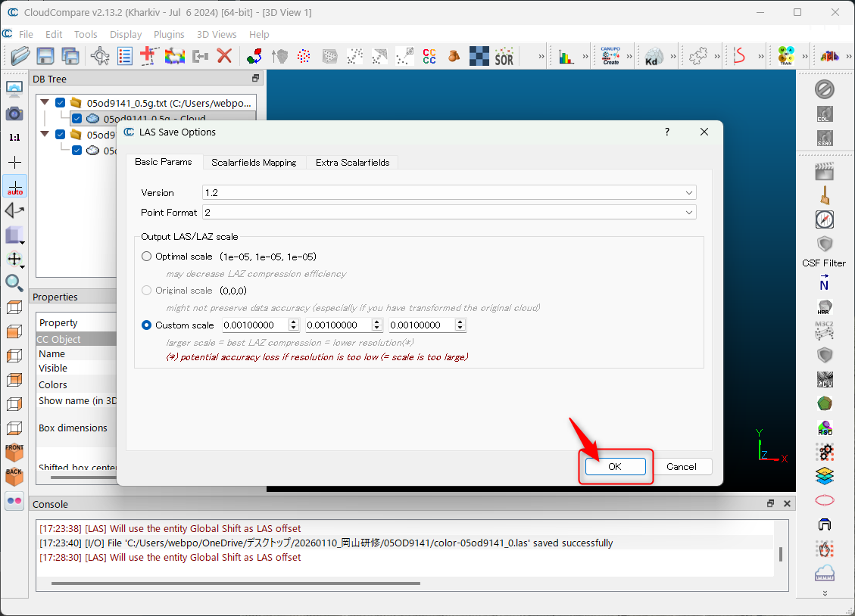Click the FRONT view cube icon
The image size is (855, 616).
click(14, 453)
